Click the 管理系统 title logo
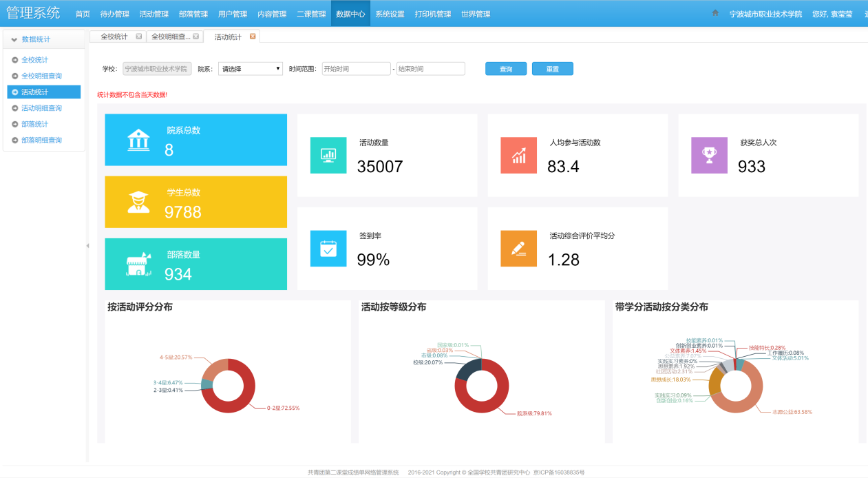The image size is (868, 478). pyautogui.click(x=33, y=13)
